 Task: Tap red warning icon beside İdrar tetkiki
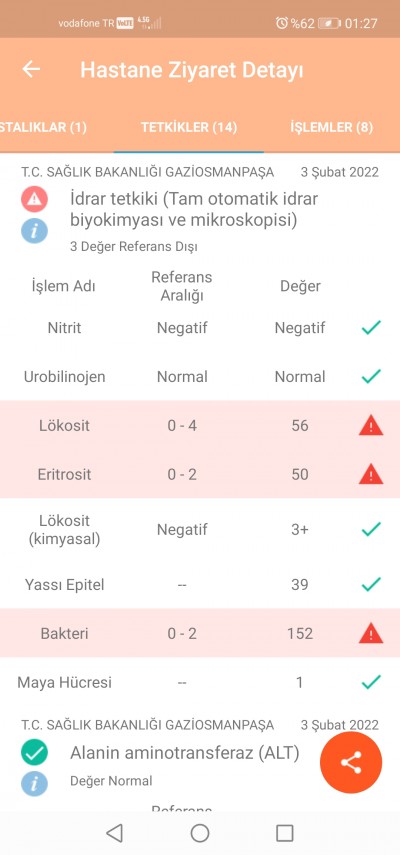pyautogui.click(x=34, y=199)
